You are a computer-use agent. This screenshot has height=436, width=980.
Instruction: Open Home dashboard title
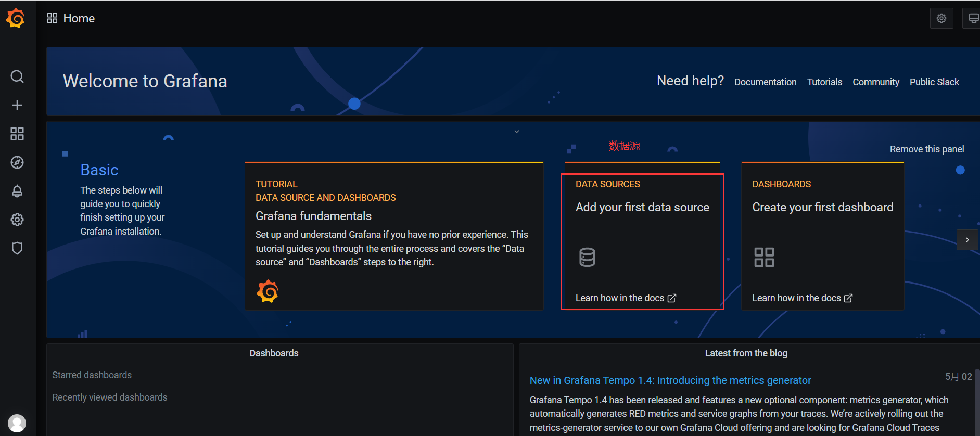79,18
